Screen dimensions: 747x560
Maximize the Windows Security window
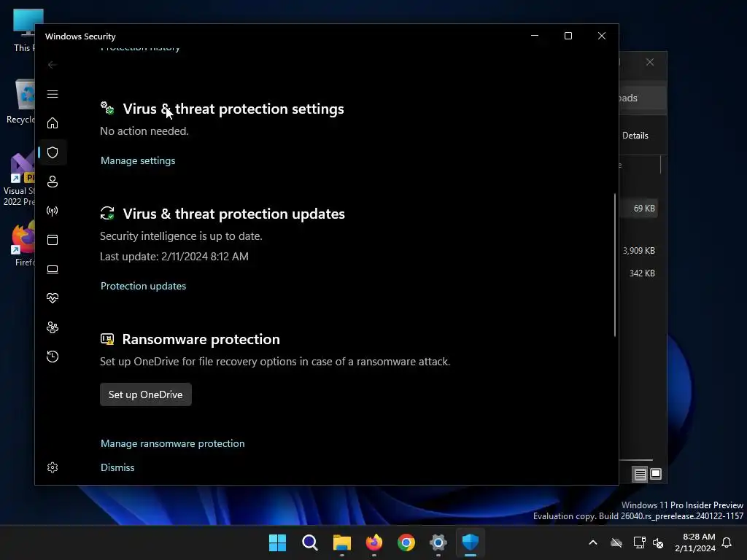(x=568, y=36)
